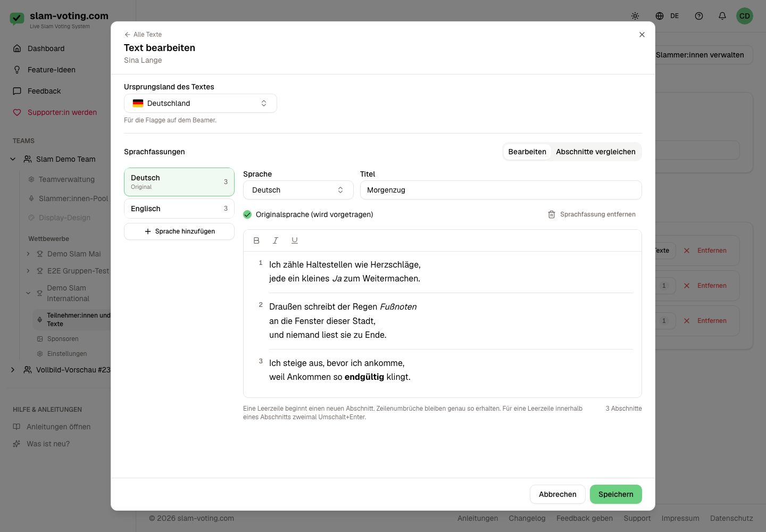Expand the Vollbild-Vorschau #23 team
The height and width of the screenshot is (532, 766).
tap(13, 370)
